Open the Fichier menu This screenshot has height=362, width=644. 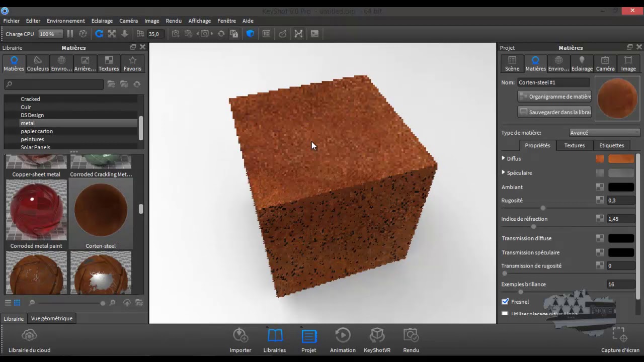point(11,21)
